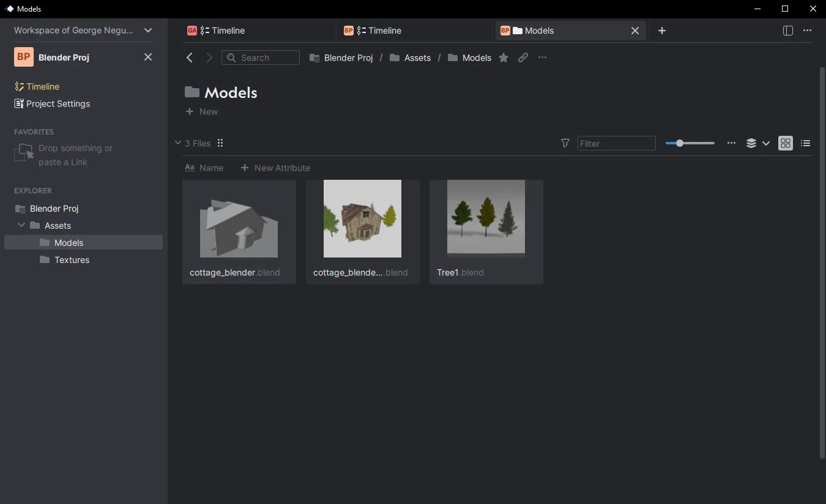Open the grouping dropdown chevron
Image resolution: width=826 pixels, height=504 pixels.
click(x=766, y=143)
